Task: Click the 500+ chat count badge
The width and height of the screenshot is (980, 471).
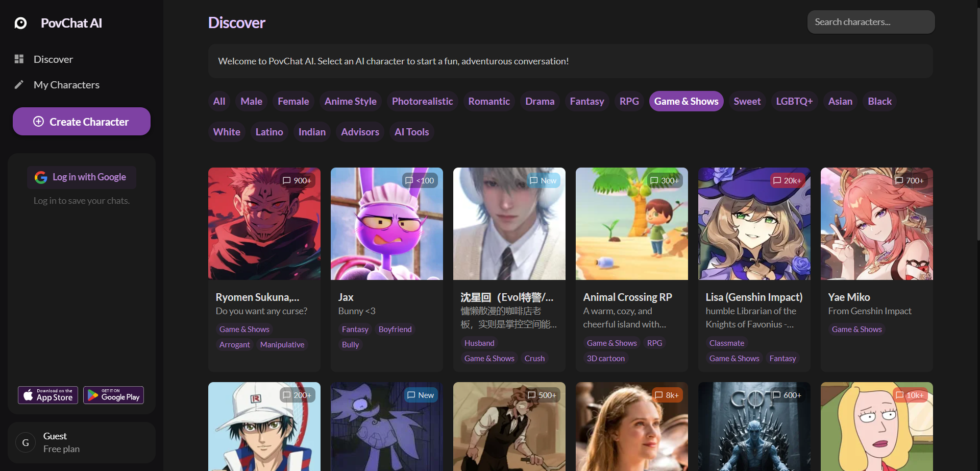Action: 542,395
